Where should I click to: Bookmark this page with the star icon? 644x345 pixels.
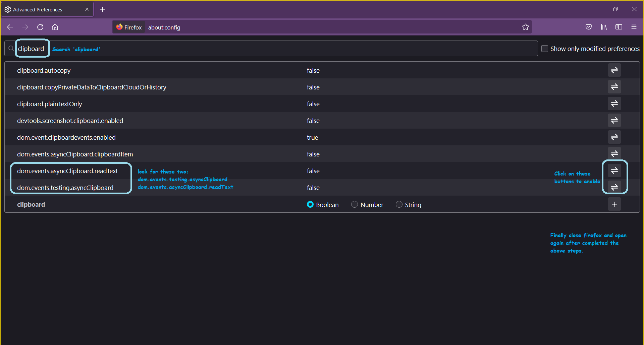tap(525, 27)
